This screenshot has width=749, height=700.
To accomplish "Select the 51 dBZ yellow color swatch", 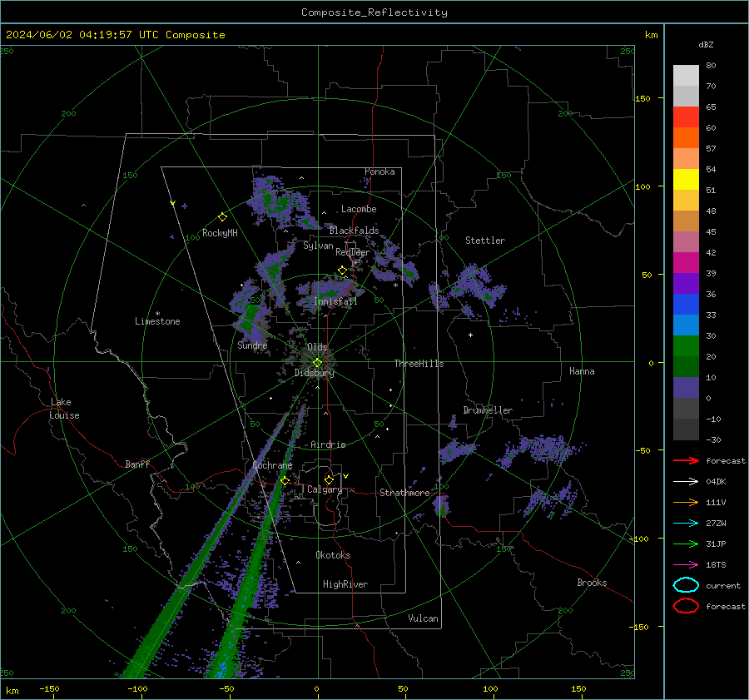I will pyautogui.click(x=686, y=179).
